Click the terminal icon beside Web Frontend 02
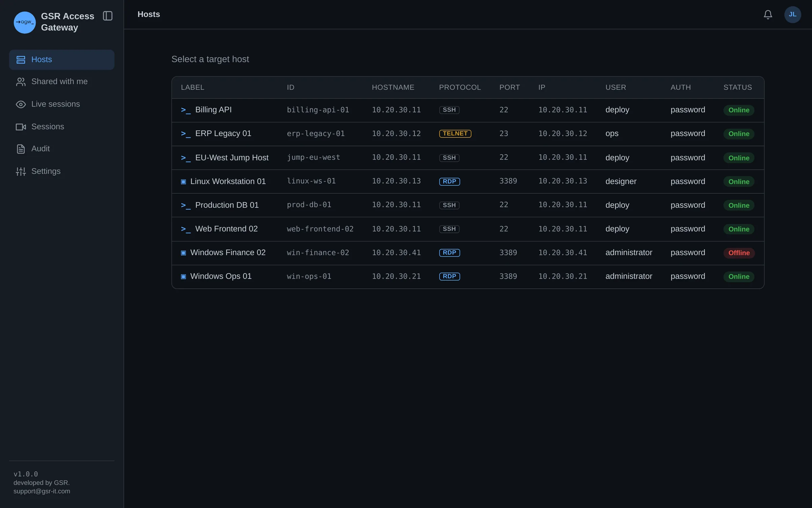Screen dimensions: 812x508 point(186,229)
